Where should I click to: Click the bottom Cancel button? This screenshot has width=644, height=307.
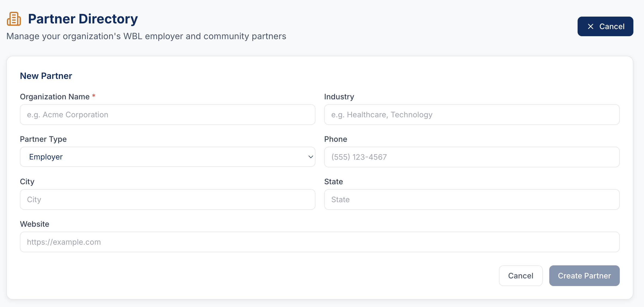pos(520,275)
